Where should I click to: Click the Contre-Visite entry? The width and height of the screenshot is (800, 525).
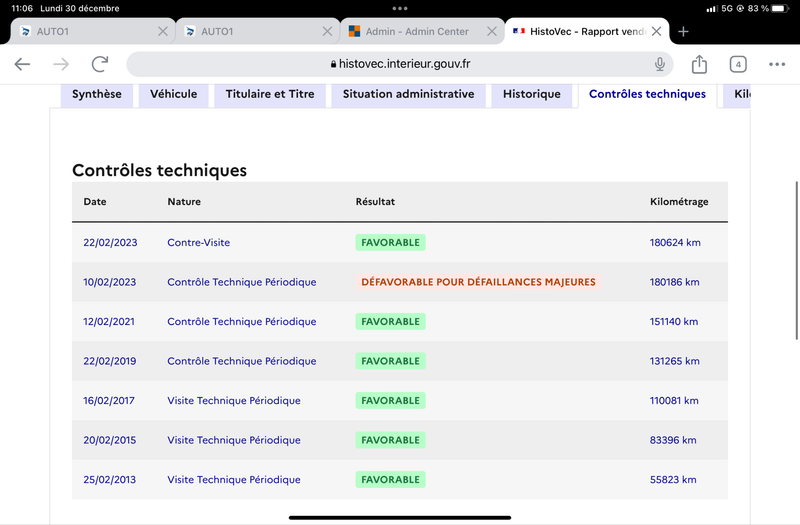(198, 242)
